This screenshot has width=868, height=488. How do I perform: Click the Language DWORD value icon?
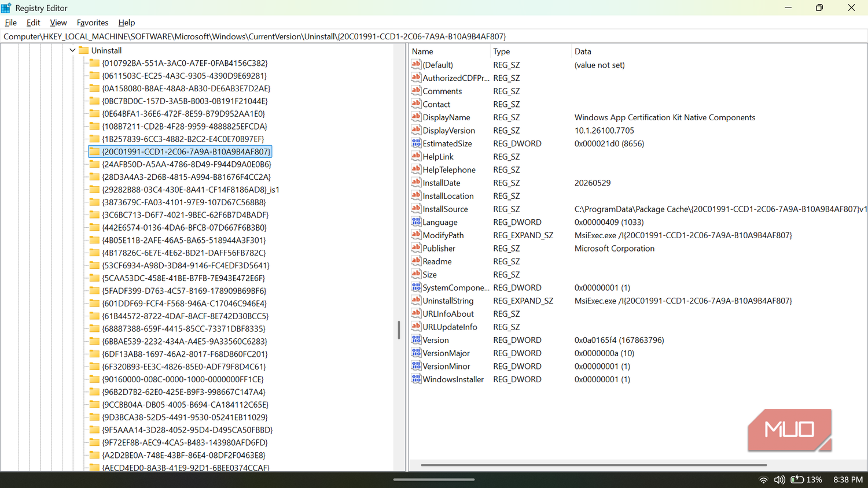pos(416,221)
